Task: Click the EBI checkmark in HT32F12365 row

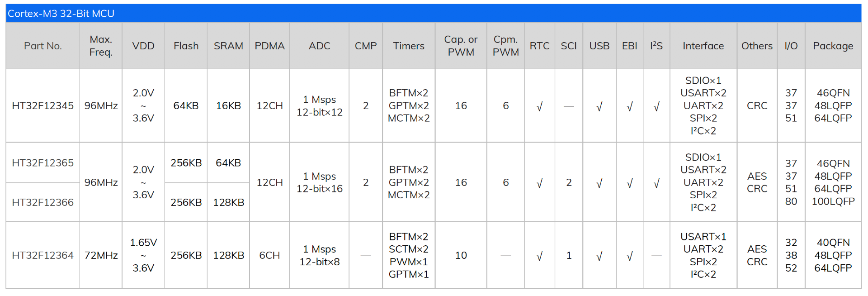Action: 629,183
